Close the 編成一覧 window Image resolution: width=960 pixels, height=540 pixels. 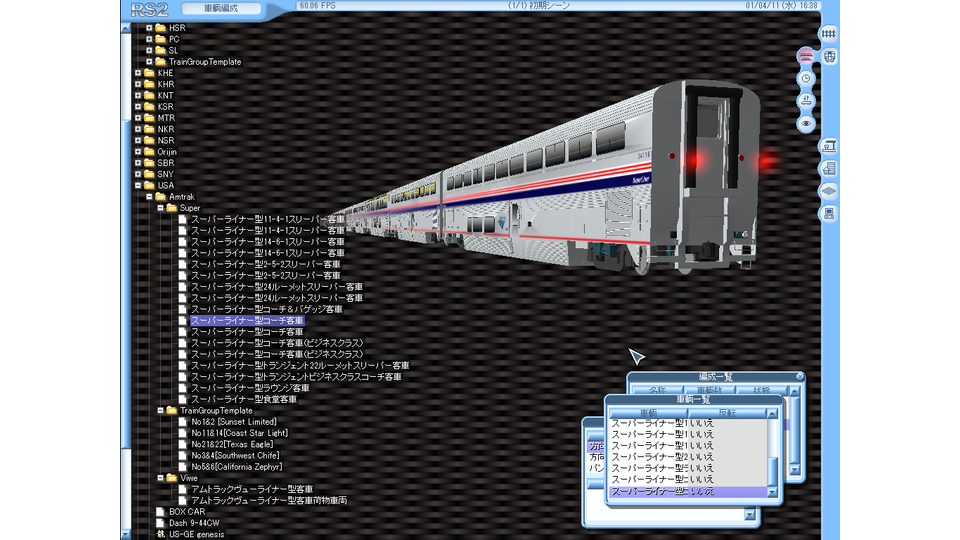pos(800,376)
